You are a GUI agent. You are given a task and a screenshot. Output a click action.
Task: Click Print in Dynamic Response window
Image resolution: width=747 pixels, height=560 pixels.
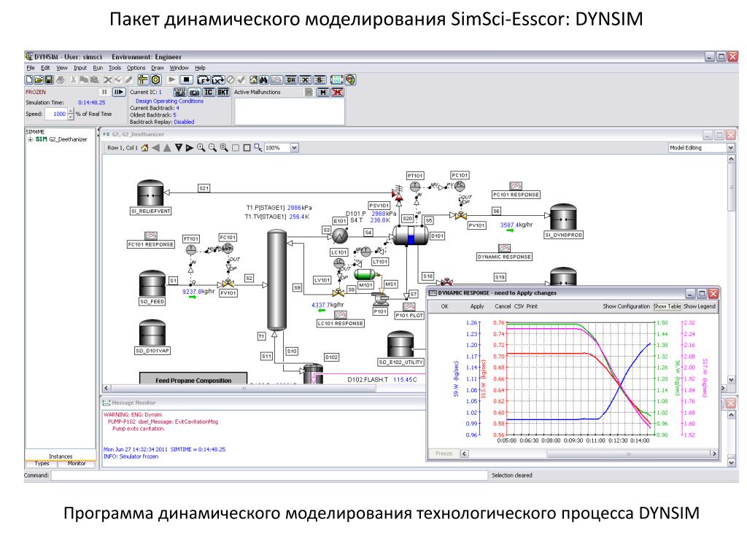click(x=532, y=306)
